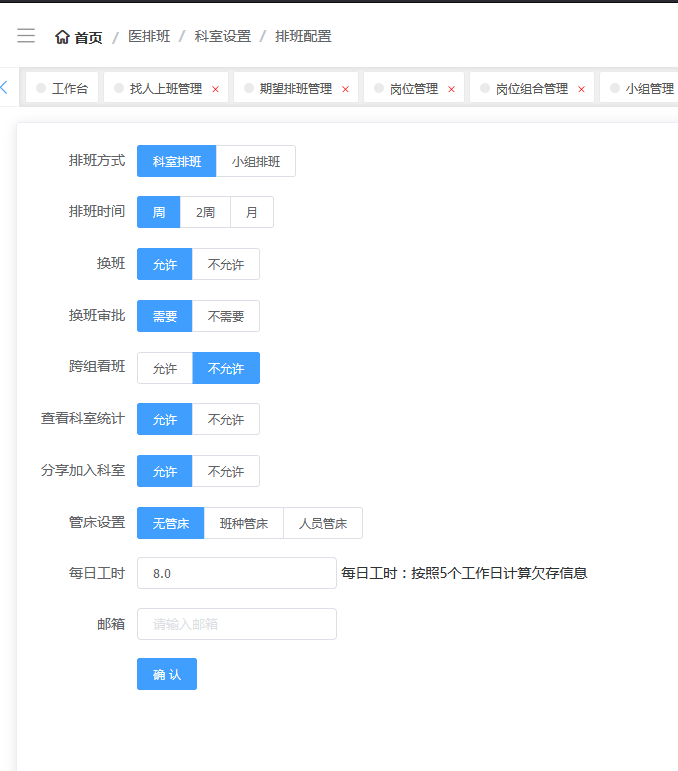The image size is (678, 771).
Task: Toggle the hamburger sidebar menu icon
Action: click(26, 36)
